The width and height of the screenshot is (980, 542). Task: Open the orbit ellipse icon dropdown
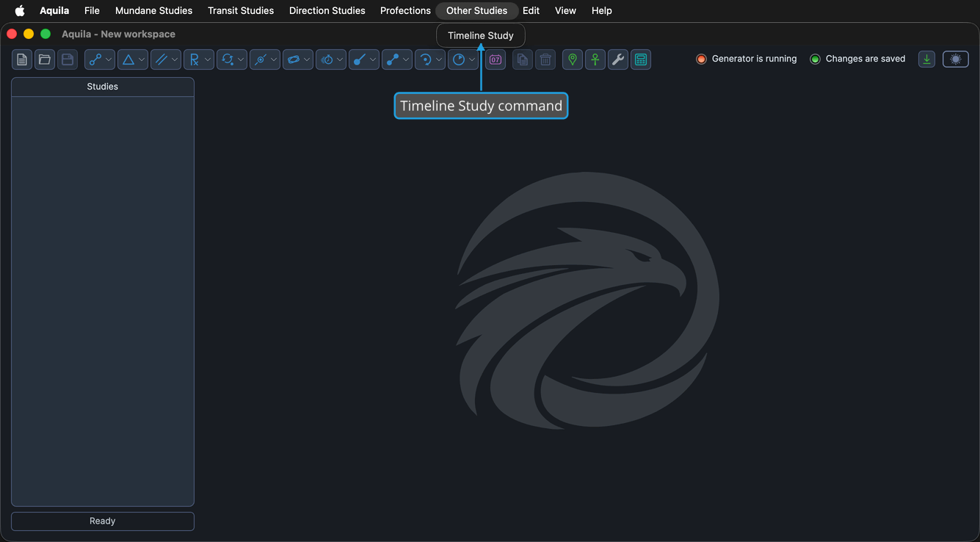[298, 59]
